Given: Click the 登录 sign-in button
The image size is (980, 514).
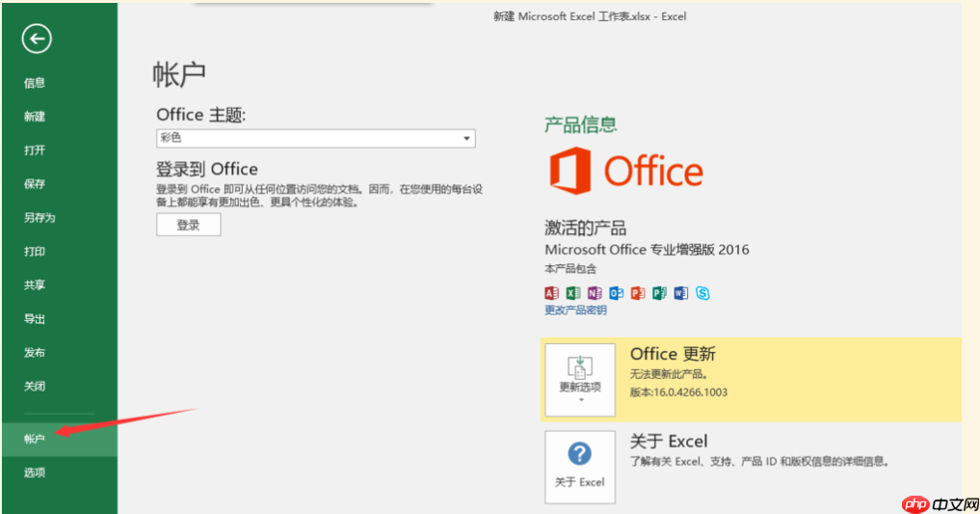Looking at the screenshot, I should pyautogui.click(x=188, y=225).
